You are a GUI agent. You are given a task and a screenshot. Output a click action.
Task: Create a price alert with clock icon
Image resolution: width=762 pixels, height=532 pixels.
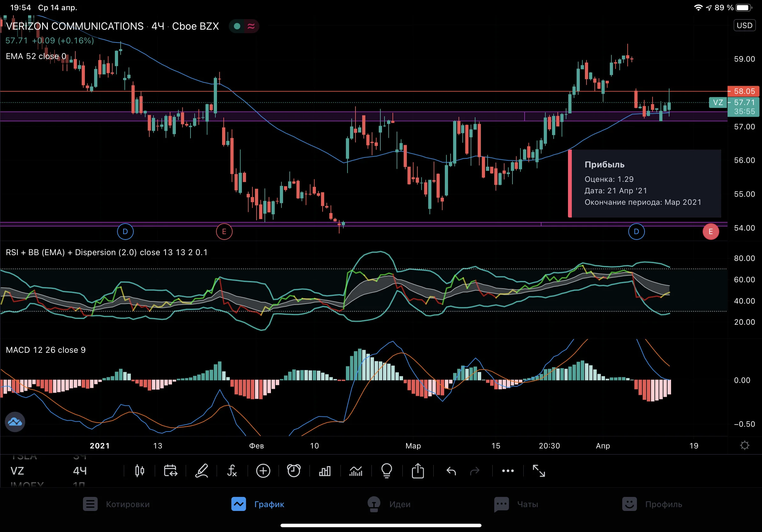pos(294,471)
